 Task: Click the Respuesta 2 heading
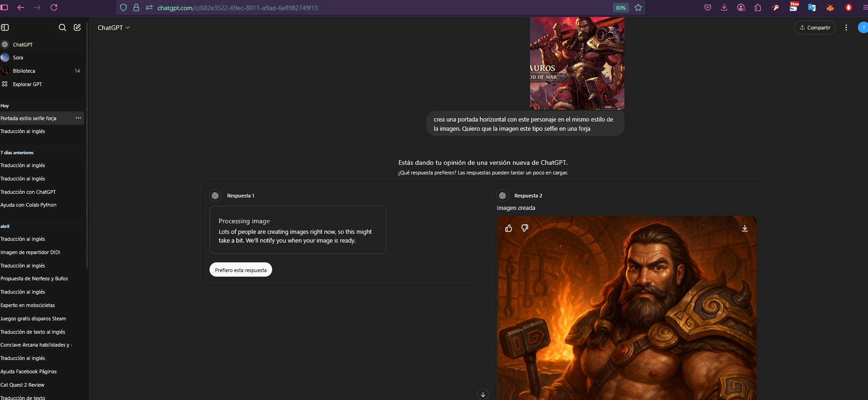pyautogui.click(x=528, y=196)
